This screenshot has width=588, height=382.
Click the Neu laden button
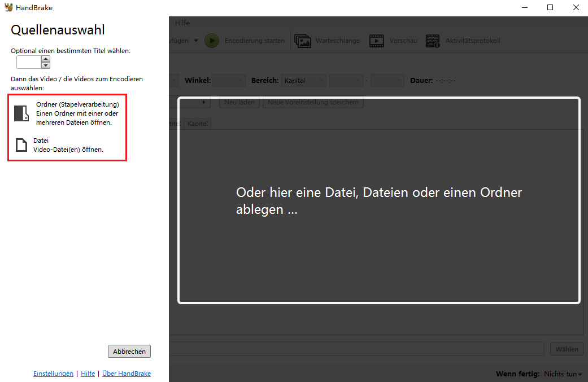(x=239, y=103)
